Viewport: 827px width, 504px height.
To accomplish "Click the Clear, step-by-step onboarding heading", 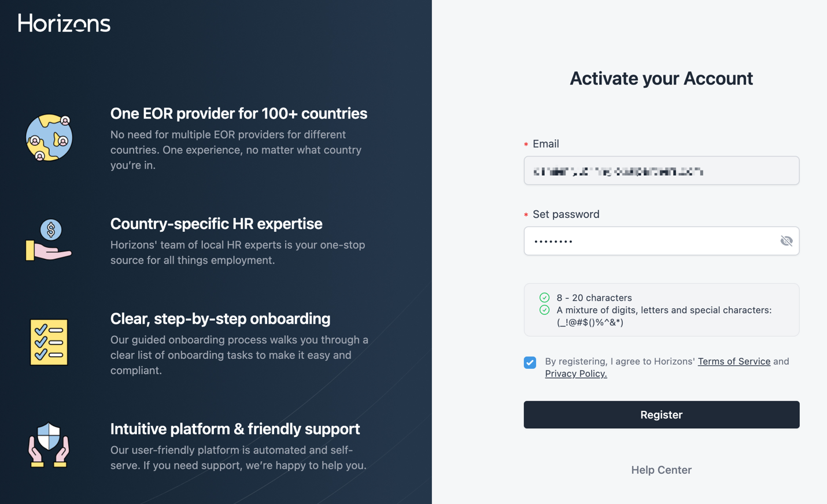I will (x=220, y=318).
